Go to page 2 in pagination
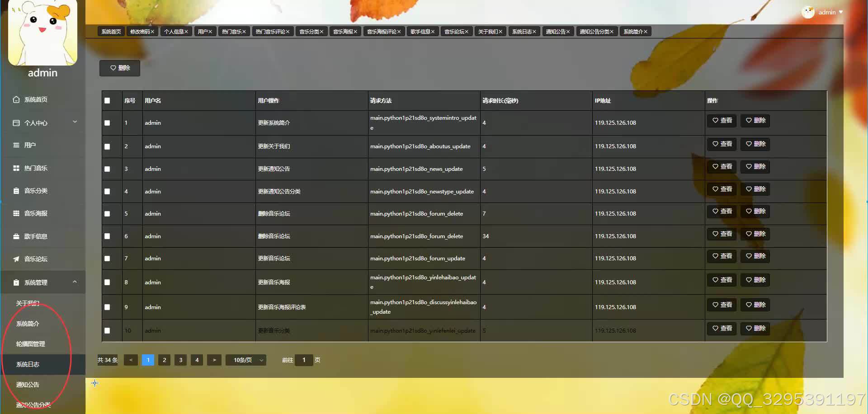868x414 pixels. pyautogui.click(x=165, y=360)
